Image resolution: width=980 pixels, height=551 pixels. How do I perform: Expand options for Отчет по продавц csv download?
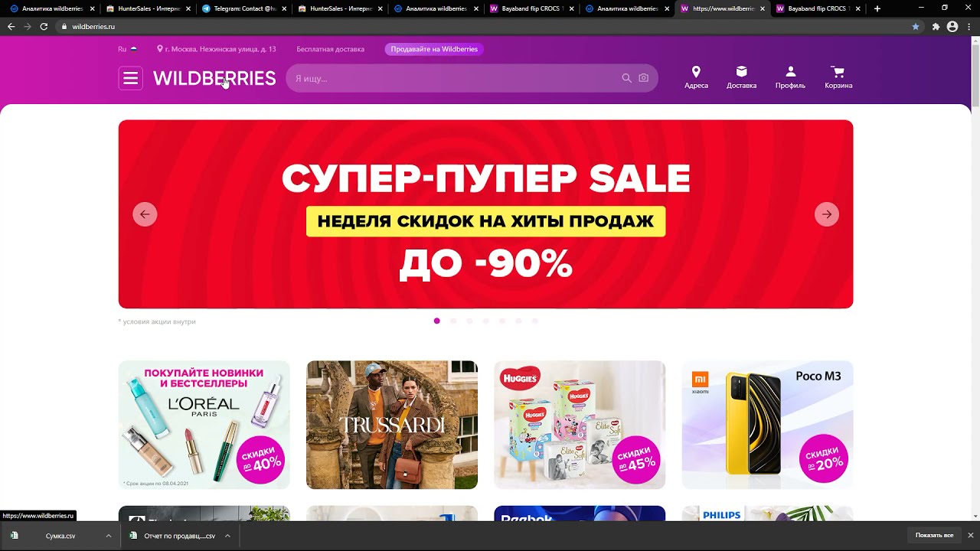227,536
